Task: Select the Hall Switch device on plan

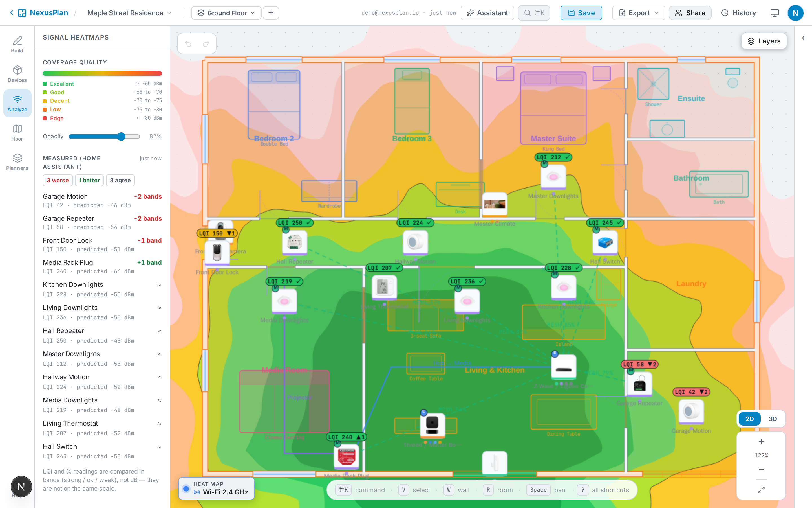Action: point(605,242)
